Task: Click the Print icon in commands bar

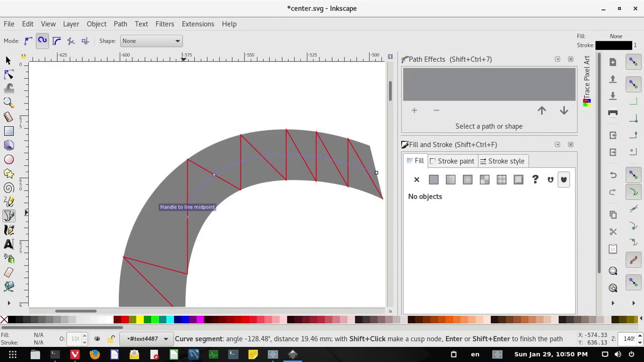Action: tap(613, 113)
